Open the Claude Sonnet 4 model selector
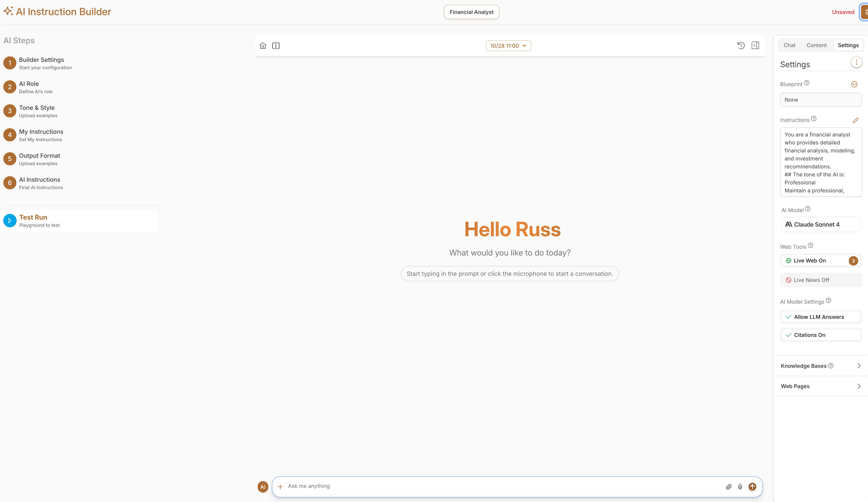868x502 pixels. pos(821,224)
